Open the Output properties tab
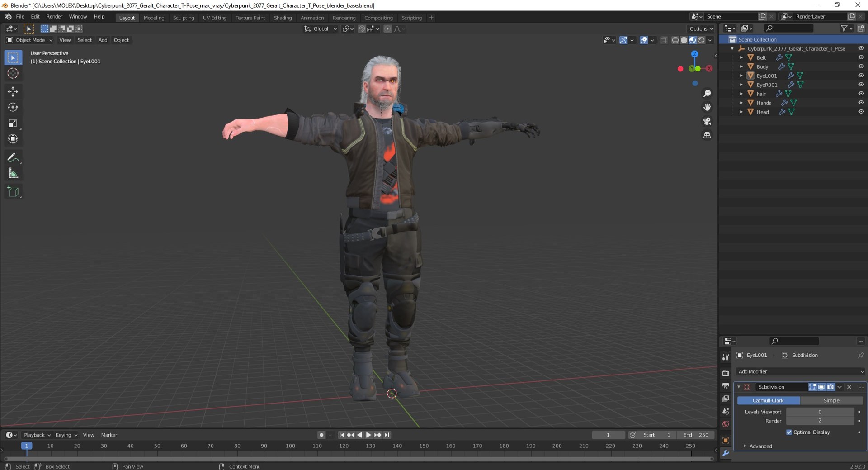The image size is (868, 470). [726, 386]
